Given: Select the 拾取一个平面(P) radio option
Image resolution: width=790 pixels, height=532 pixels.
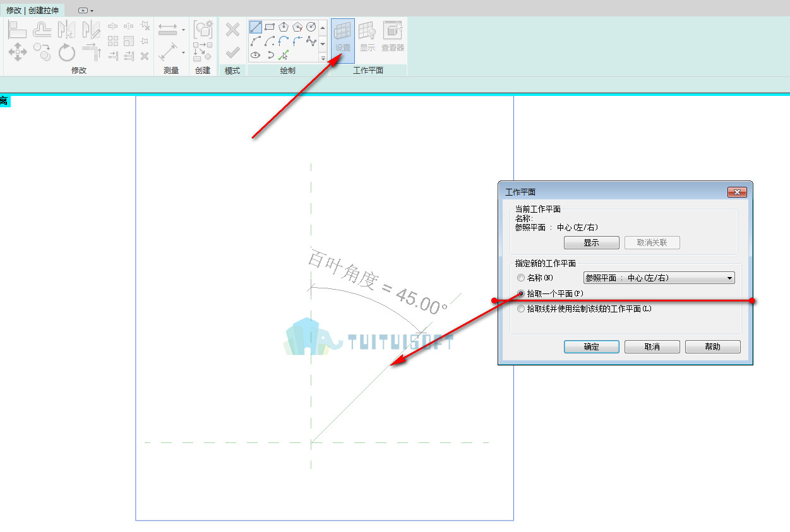Looking at the screenshot, I should click(521, 293).
